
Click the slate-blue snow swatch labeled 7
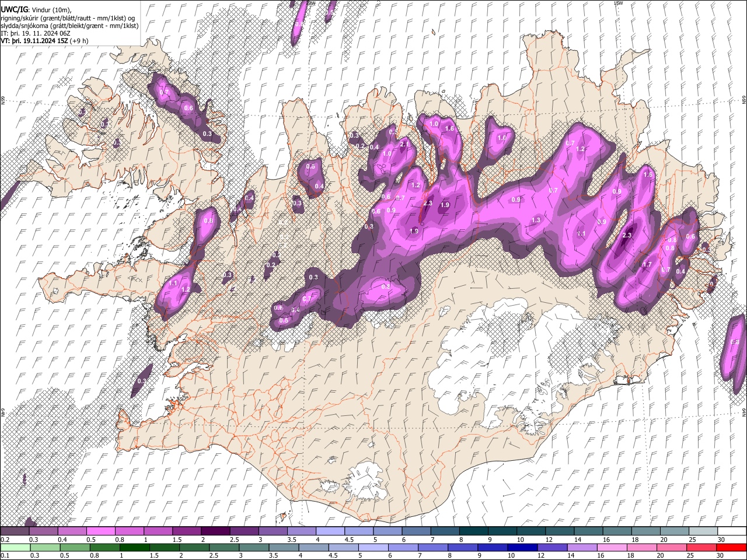pos(444,531)
